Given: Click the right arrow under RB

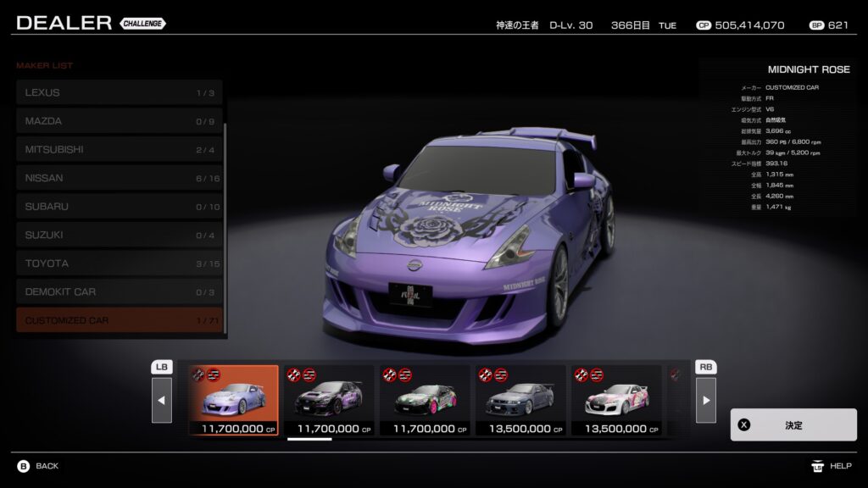Looking at the screenshot, I should pyautogui.click(x=705, y=400).
